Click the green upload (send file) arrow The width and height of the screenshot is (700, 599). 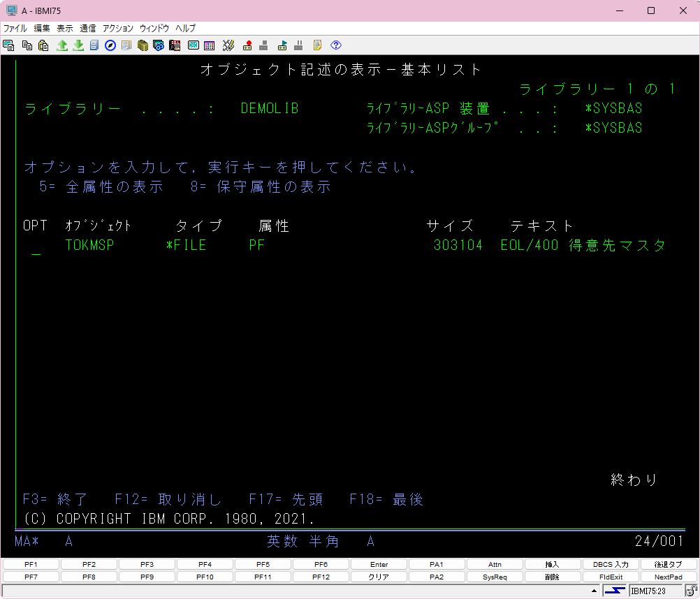(62, 45)
